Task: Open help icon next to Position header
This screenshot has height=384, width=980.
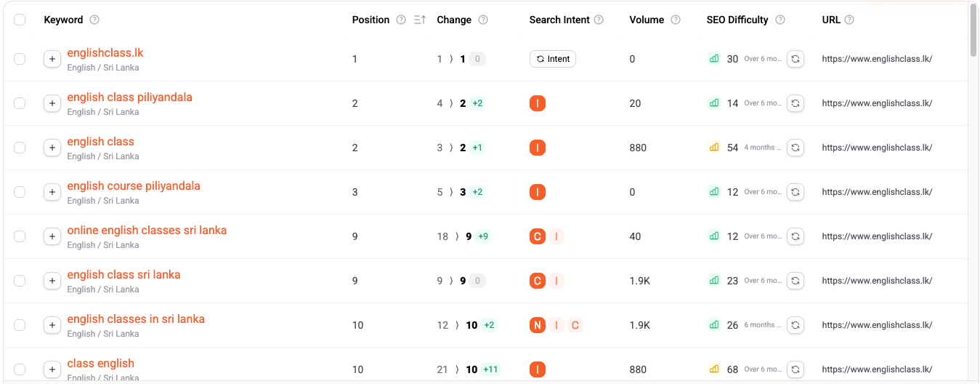Action: coord(401,20)
